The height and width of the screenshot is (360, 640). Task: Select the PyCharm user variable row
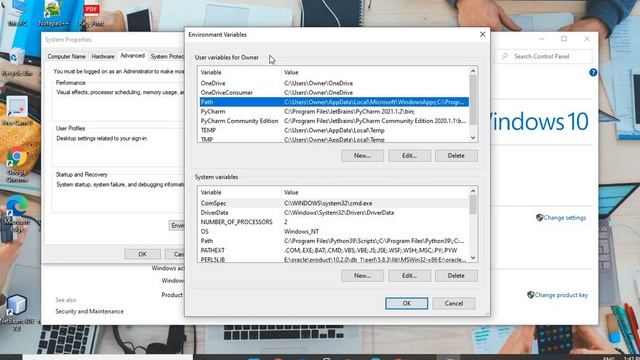point(334,111)
